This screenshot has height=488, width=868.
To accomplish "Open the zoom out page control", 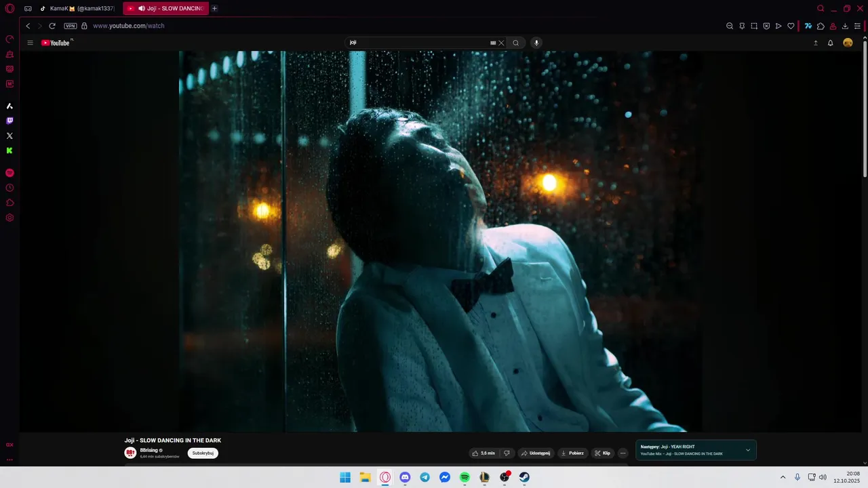I will pyautogui.click(x=730, y=26).
